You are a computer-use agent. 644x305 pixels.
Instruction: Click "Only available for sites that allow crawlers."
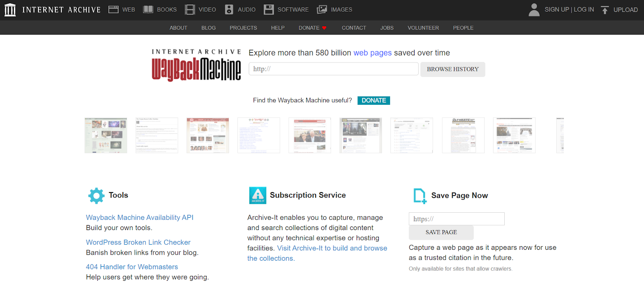pos(460,269)
